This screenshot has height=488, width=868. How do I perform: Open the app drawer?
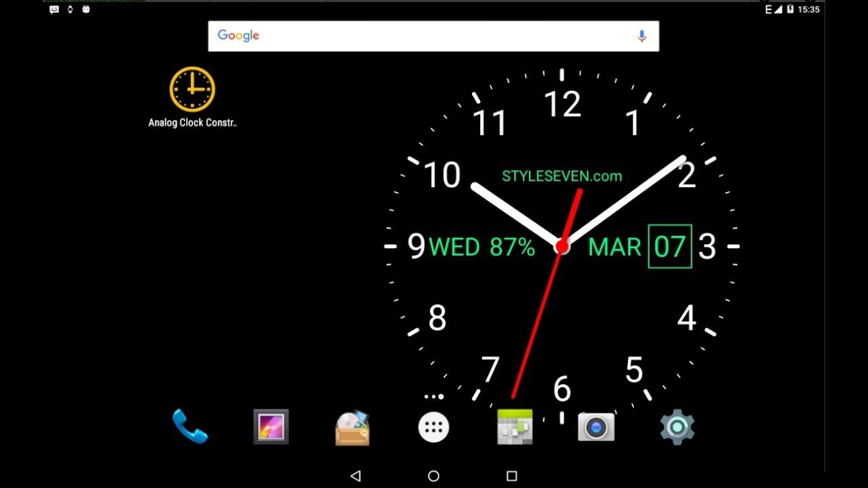coord(433,427)
